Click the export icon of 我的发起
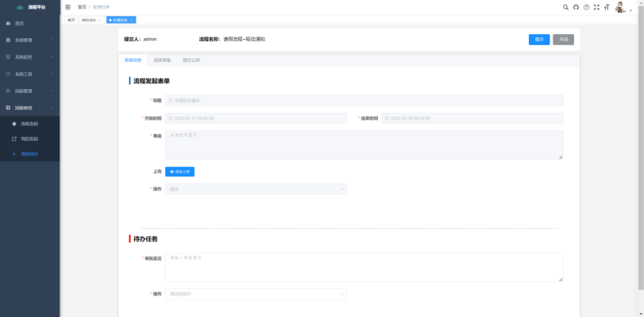Image resolution: width=644 pixels, height=317 pixels. pyautogui.click(x=14, y=138)
